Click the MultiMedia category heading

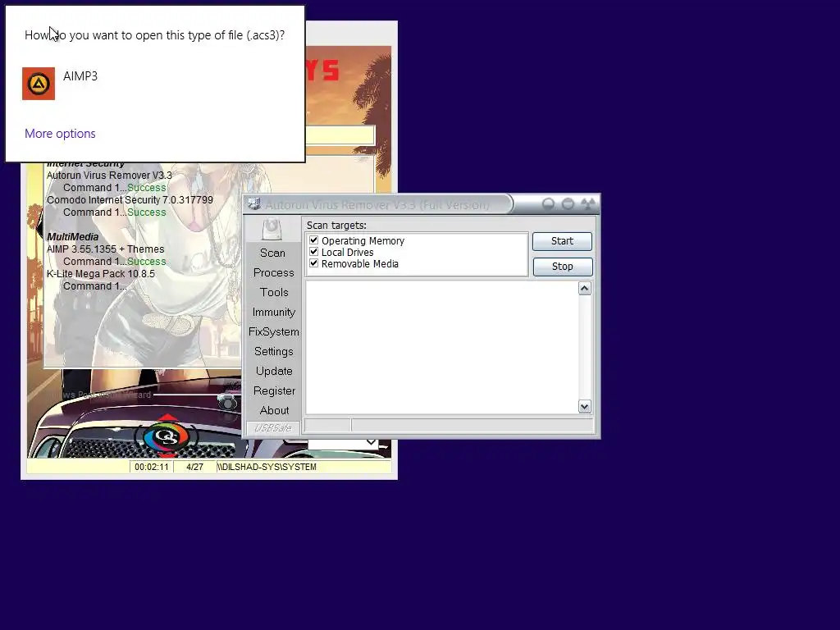(73, 237)
